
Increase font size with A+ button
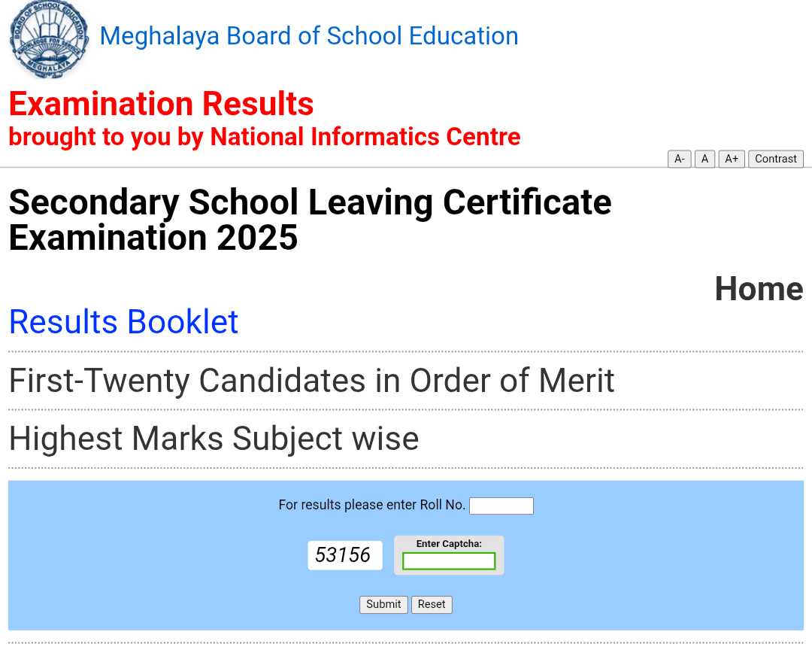point(732,159)
